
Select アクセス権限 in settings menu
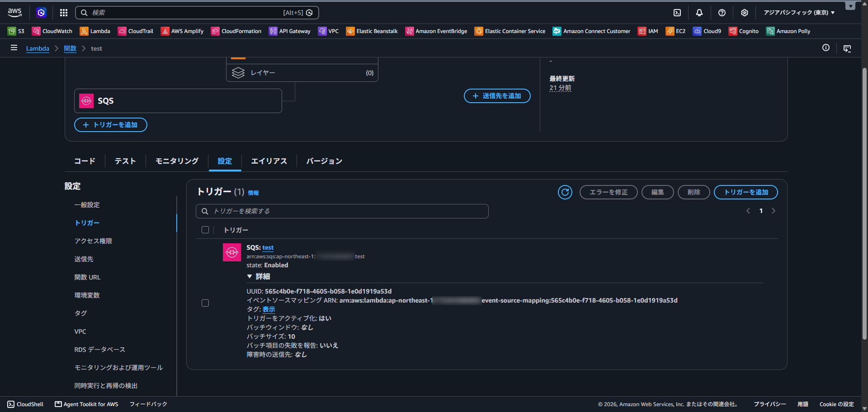click(93, 241)
